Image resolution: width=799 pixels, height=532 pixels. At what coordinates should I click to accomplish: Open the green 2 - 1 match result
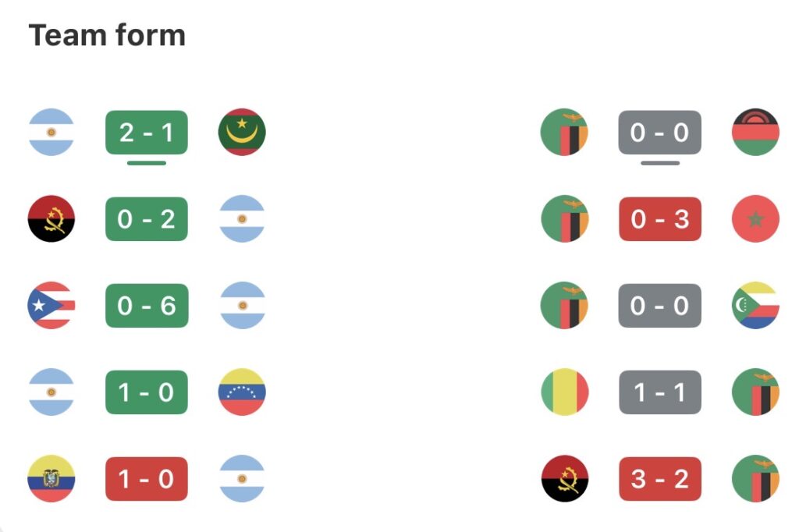coord(147,132)
